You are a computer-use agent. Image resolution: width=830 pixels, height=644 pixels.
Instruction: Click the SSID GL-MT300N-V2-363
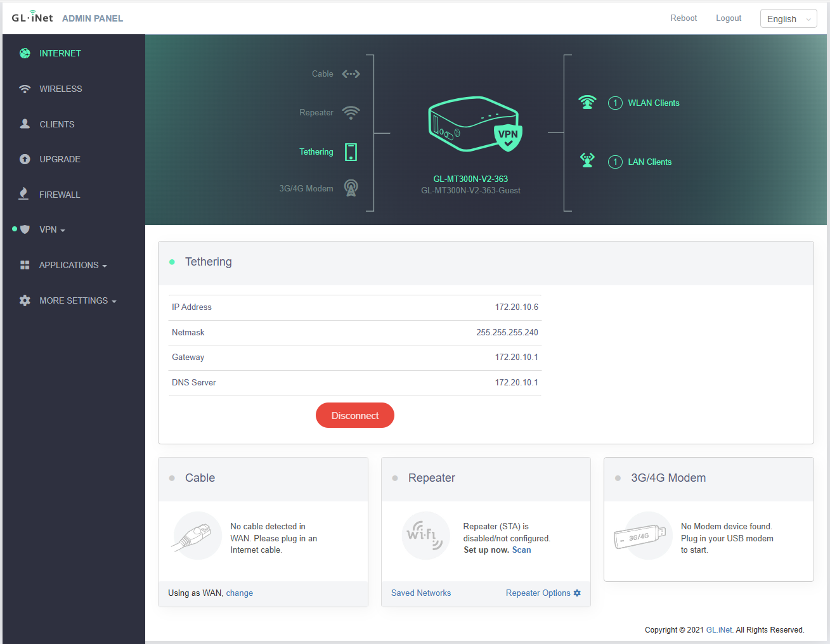pyautogui.click(x=470, y=179)
